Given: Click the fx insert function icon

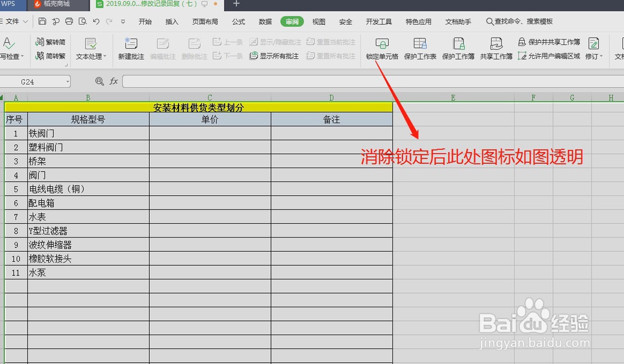Looking at the screenshot, I should coord(114,82).
